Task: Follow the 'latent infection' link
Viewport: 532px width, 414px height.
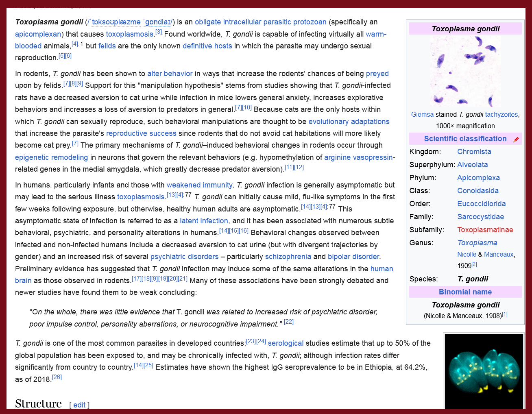Action: [x=204, y=221]
